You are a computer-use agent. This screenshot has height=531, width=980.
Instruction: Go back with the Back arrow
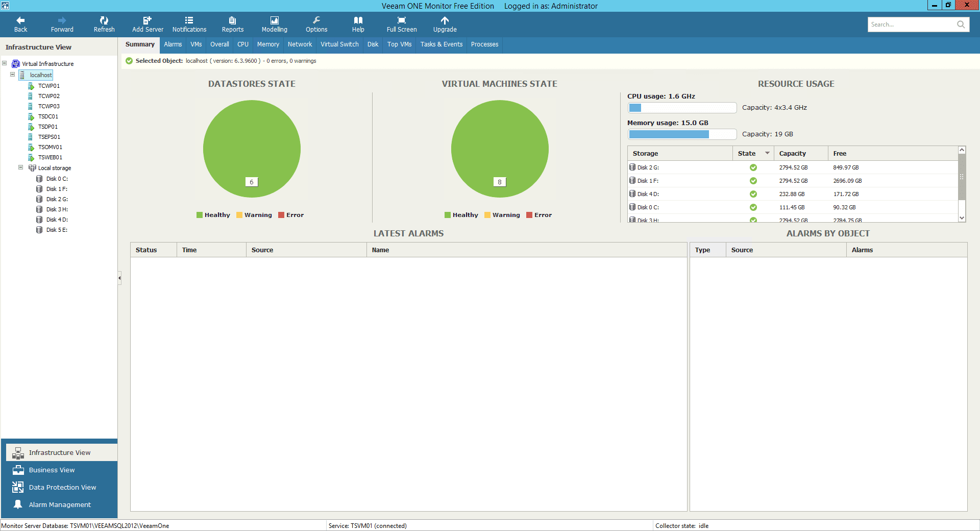[20, 24]
